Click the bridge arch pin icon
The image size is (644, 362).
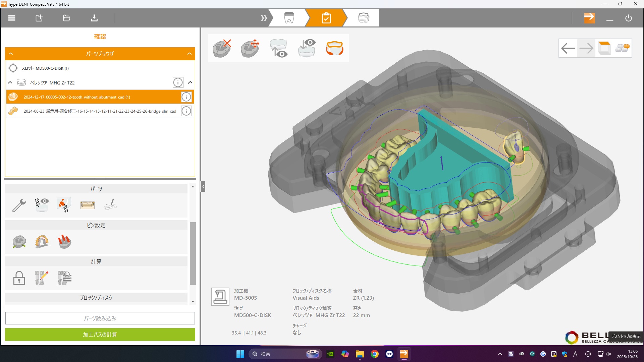click(42, 241)
